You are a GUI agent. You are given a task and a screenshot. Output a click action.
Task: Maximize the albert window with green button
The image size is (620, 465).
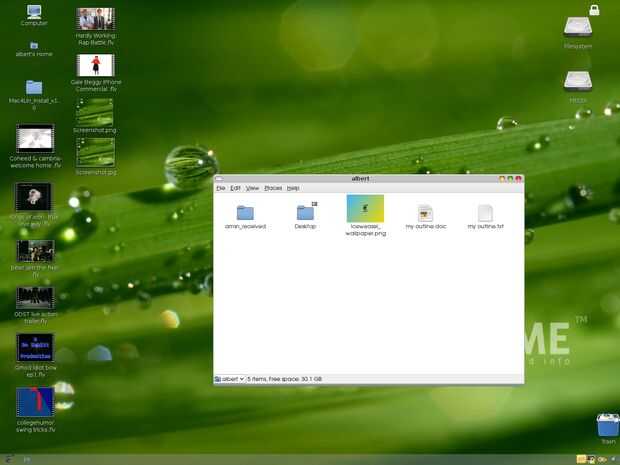[510, 179]
